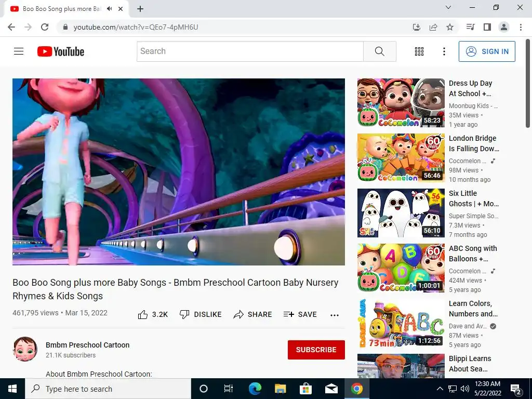Like the video with thumbs up
The image size is (532, 399).
(153, 314)
